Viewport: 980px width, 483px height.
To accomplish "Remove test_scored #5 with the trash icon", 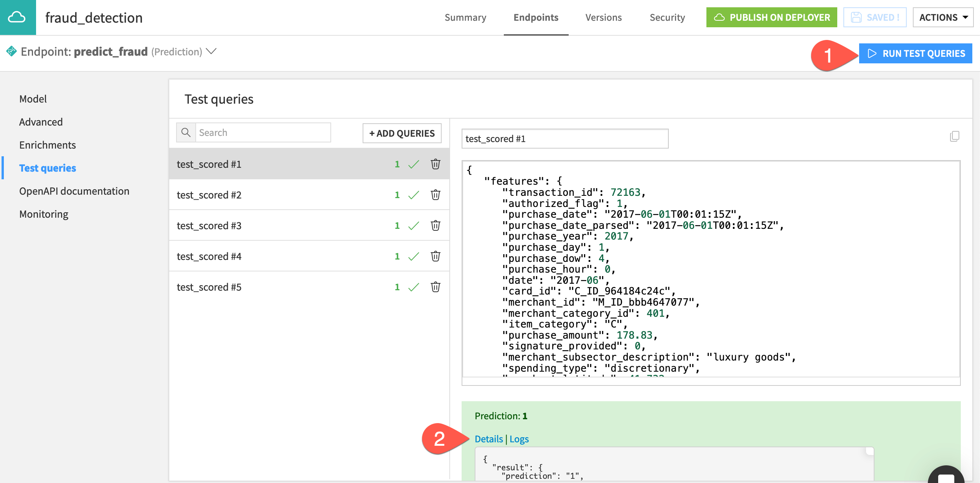I will 436,287.
